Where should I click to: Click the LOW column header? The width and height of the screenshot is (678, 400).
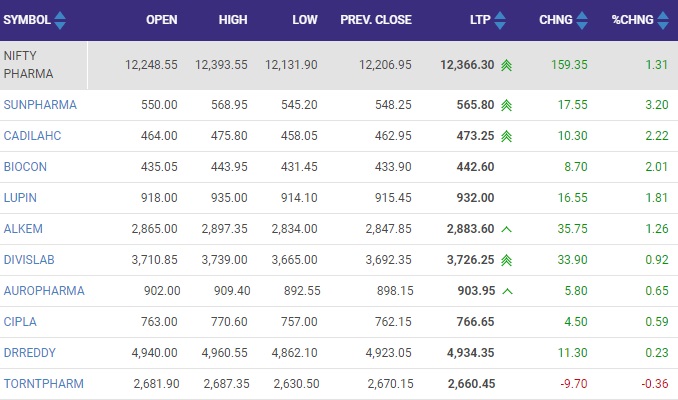coord(305,20)
